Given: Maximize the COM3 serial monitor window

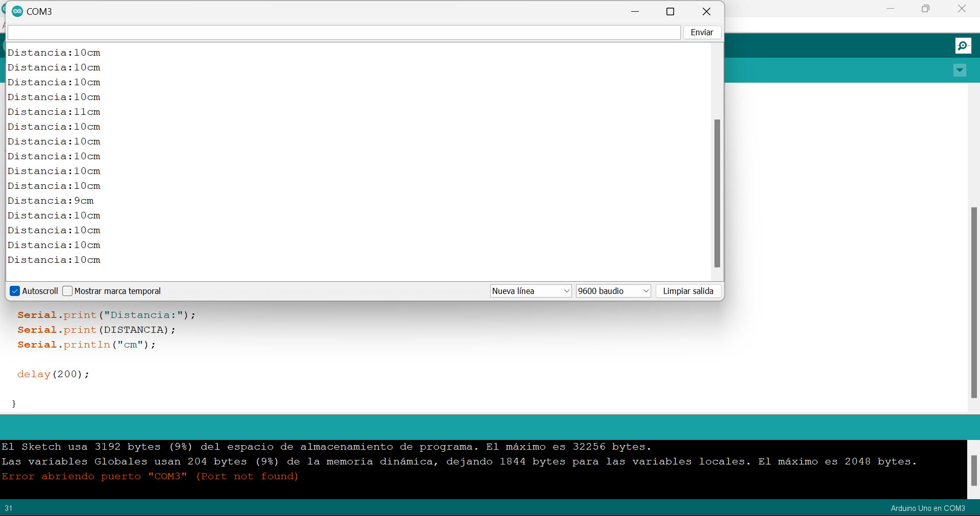Looking at the screenshot, I should (670, 11).
